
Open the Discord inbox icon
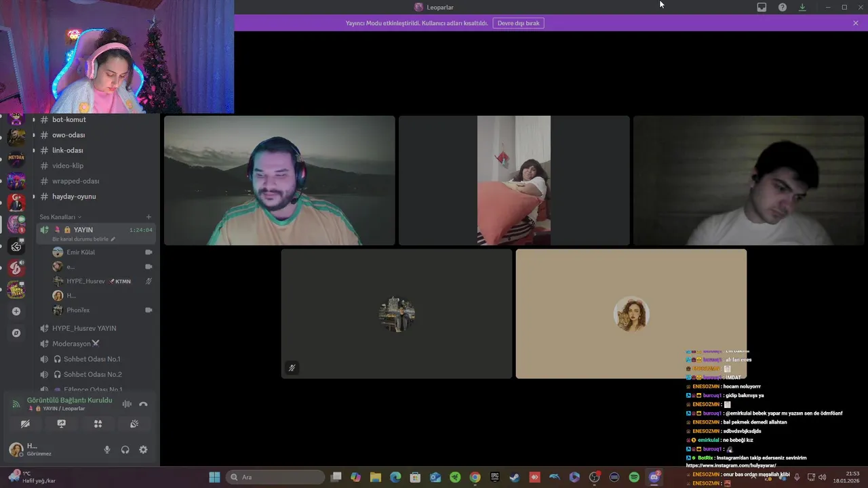(762, 7)
